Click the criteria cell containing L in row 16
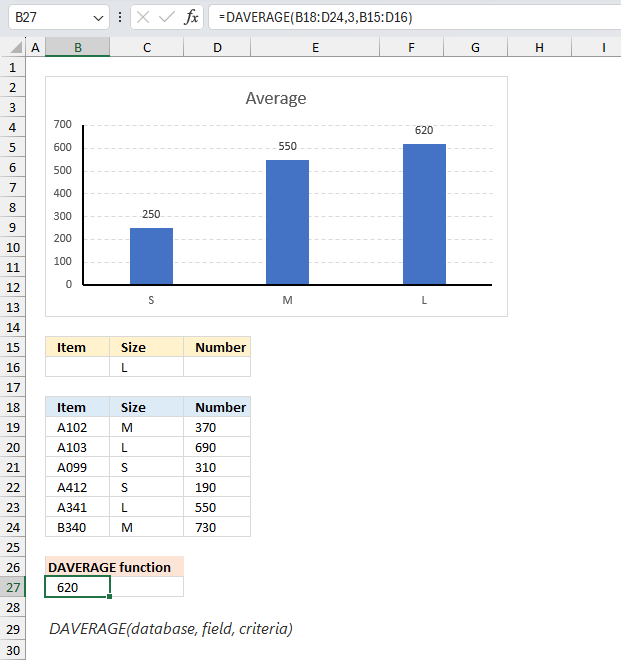This screenshot has height=660, width=621. [x=147, y=367]
